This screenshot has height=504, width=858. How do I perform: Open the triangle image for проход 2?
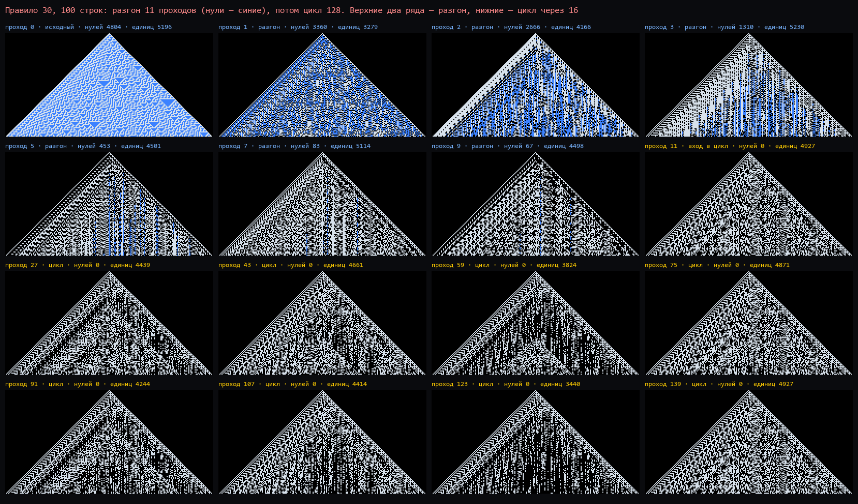pyautogui.click(x=536, y=85)
